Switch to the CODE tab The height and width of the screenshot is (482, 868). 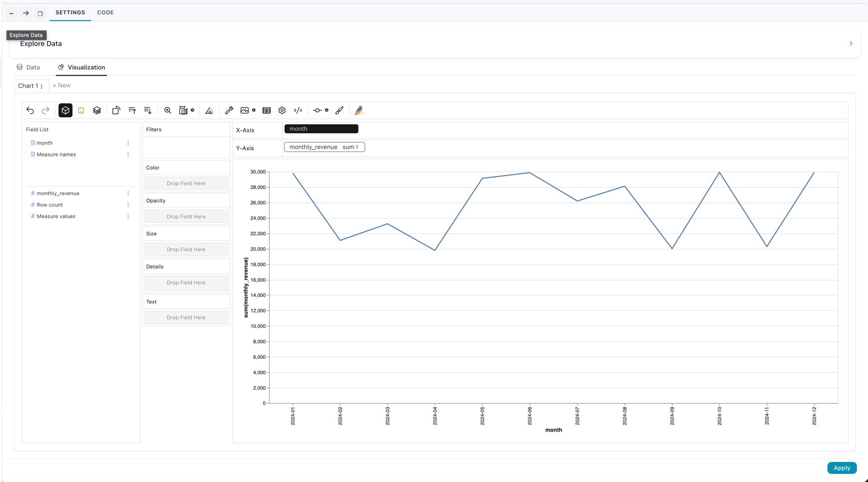pos(105,12)
